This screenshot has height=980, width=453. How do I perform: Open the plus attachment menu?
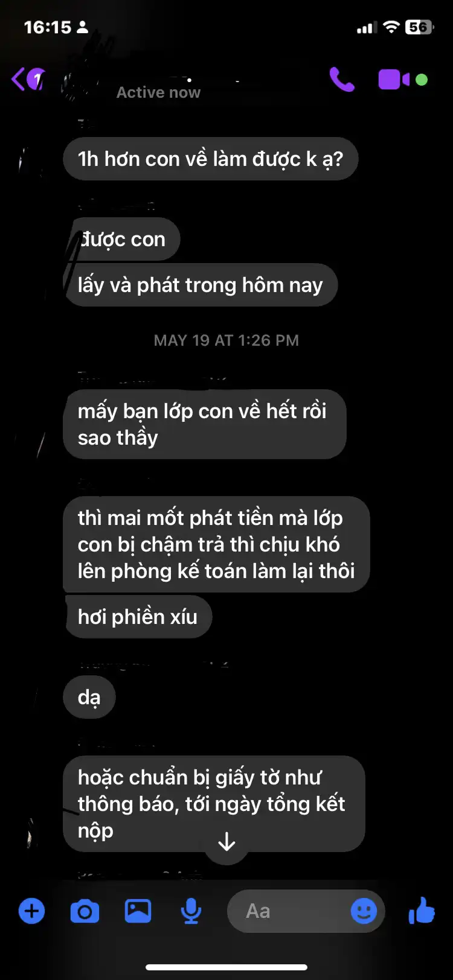31,911
